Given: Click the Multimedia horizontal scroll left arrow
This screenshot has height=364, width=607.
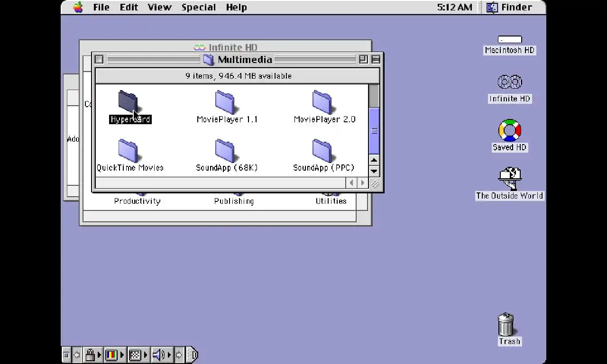Looking at the screenshot, I should (351, 182).
